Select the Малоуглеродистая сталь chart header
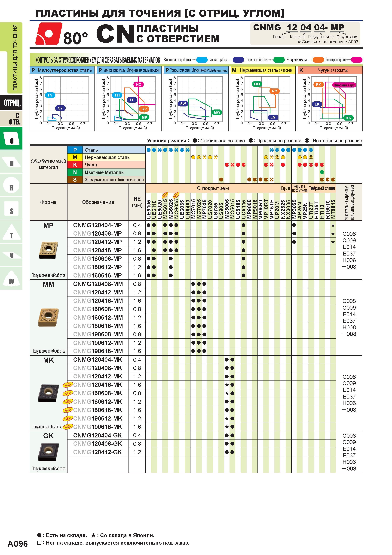 (x=62, y=70)
